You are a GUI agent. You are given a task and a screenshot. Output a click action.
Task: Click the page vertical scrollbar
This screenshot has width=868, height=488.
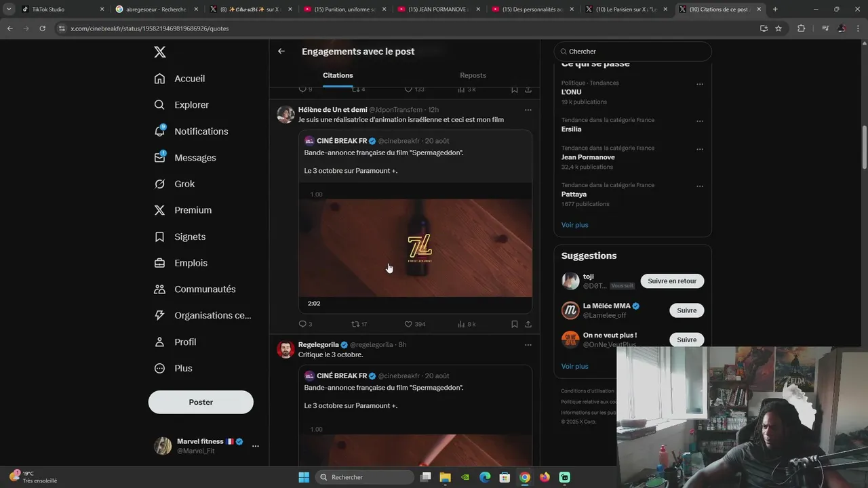pyautogui.click(x=864, y=148)
